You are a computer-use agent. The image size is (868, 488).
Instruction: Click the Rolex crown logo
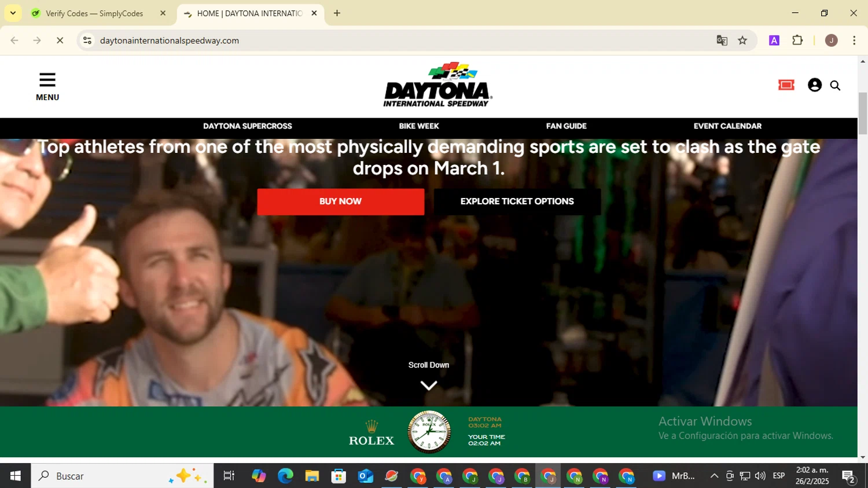(x=372, y=426)
